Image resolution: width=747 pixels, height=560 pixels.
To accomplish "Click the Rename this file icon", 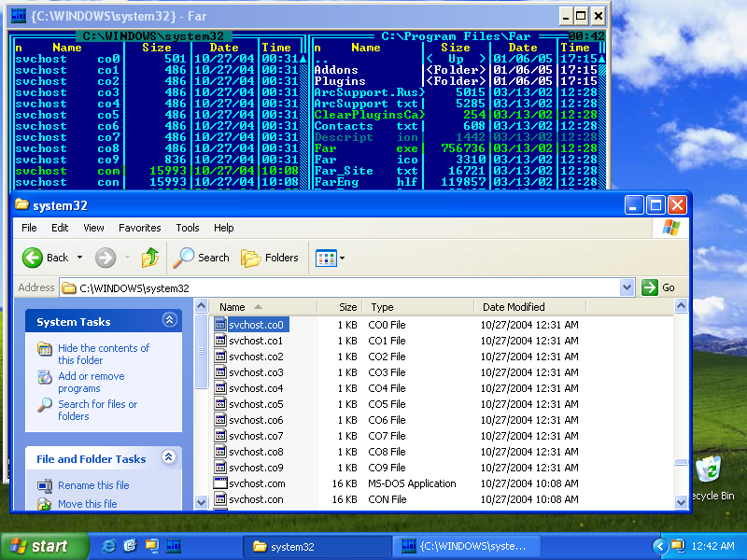I will tap(45, 485).
